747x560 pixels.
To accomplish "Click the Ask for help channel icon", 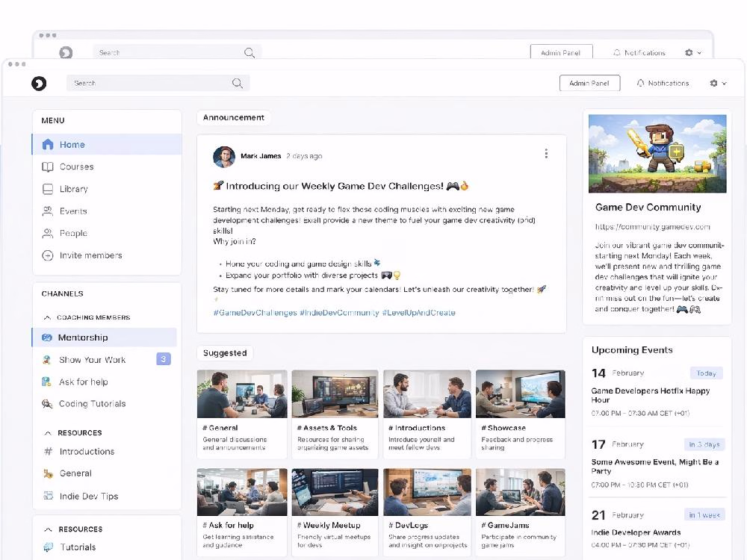I will pyautogui.click(x=46, y=382).
